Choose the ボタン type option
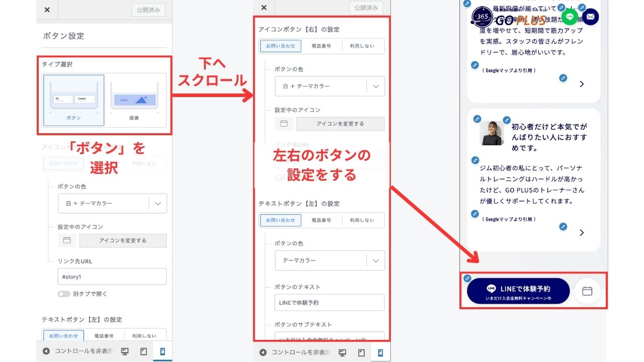644x362 pixels. click(x=73, y=101)
